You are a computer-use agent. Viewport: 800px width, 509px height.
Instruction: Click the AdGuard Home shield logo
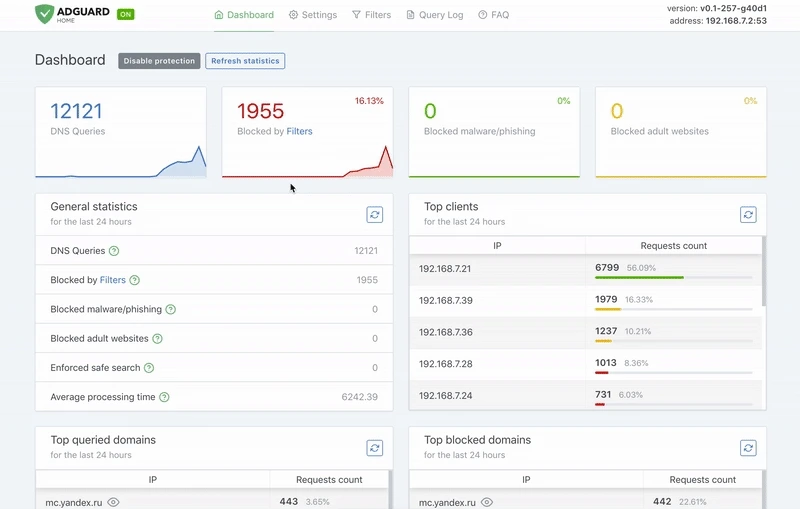tap(44, 14)
